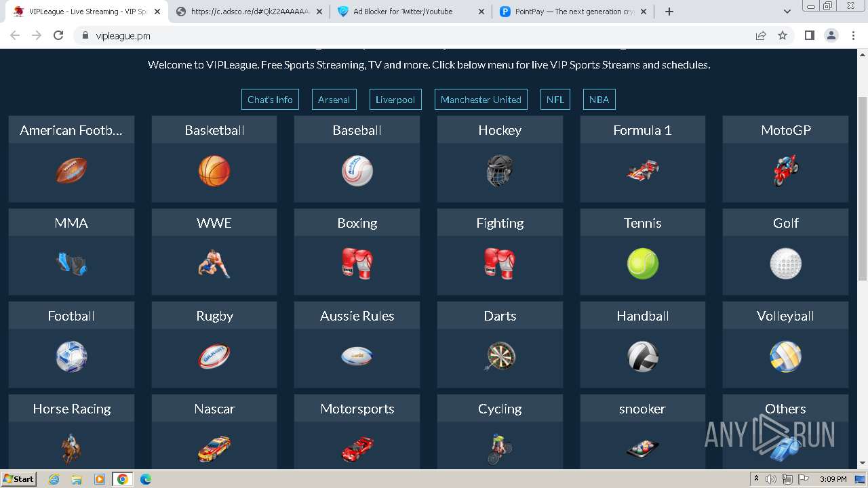
Task: Click the volume speaker tray icon
Action: pos(771,479)
